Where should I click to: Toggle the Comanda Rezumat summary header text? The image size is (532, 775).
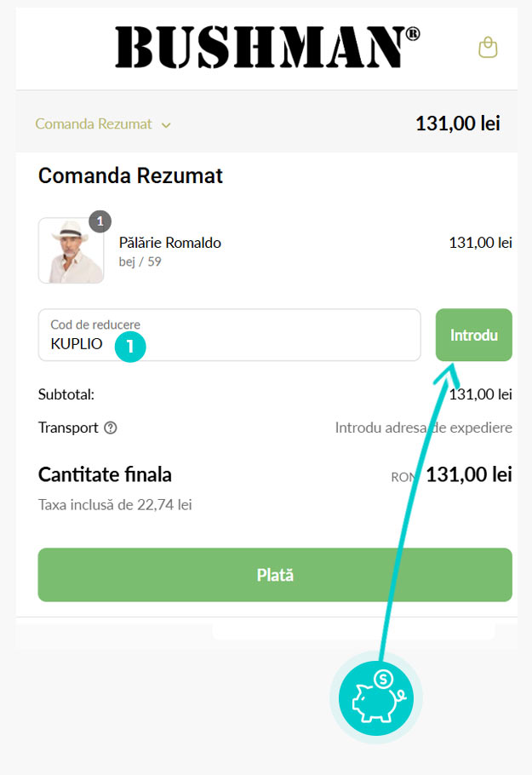[x=94, y=124]
